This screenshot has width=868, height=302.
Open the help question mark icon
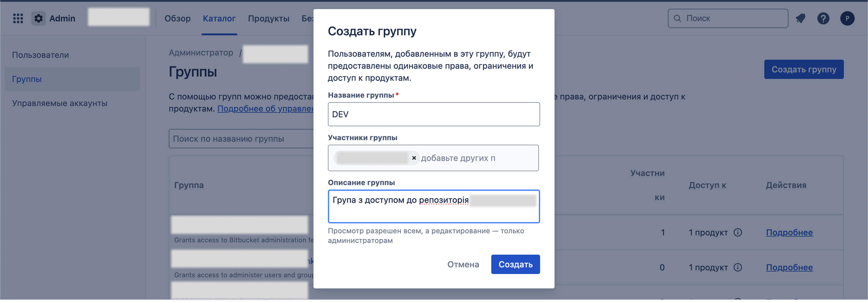tap(823, 18)
